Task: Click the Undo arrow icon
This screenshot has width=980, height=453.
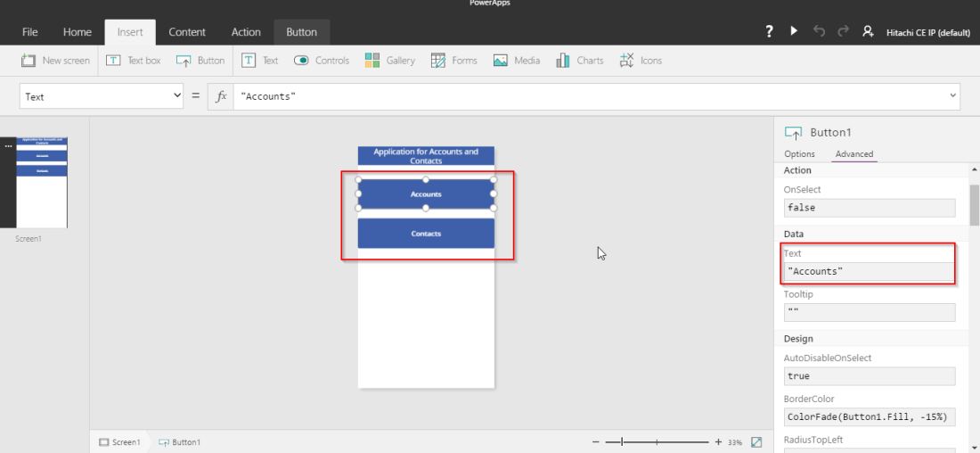Action: (819, 31)
